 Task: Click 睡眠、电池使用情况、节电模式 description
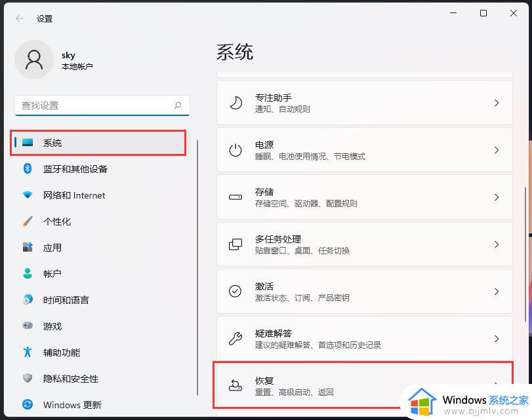tap(310, 156)
